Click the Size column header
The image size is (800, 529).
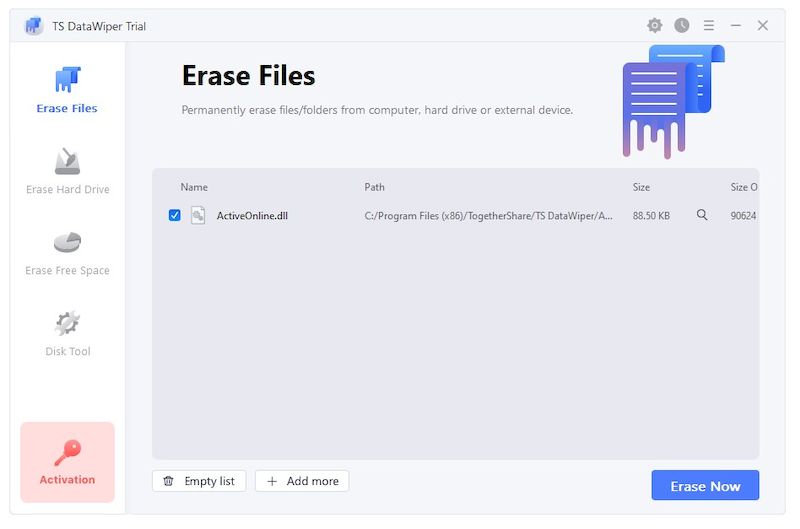click(641, 187)
